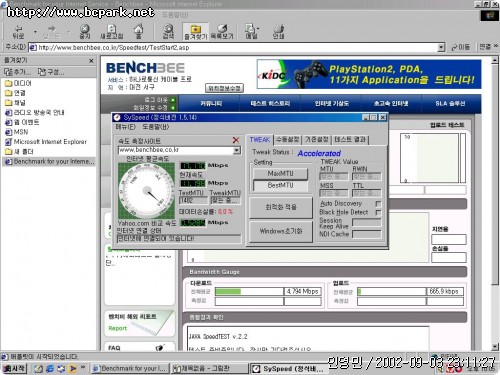500x375 pixels.
Task: Click the TestMTU value field
Action: [x=193, y=200]
